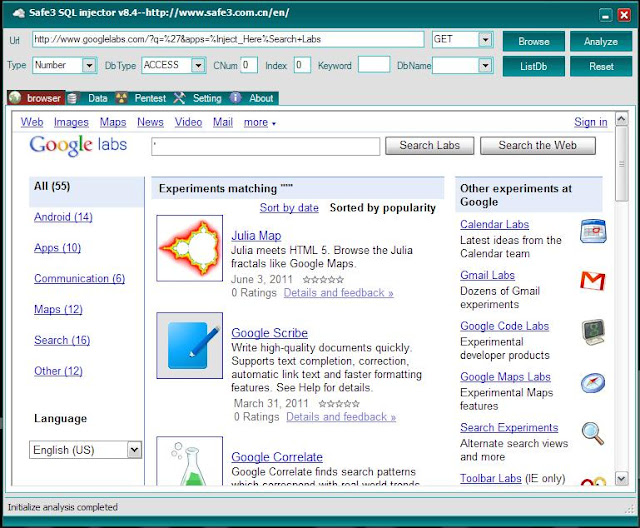This screenshot has width=640, height=528.
Task: Click the About info icon
Action: 236,98
